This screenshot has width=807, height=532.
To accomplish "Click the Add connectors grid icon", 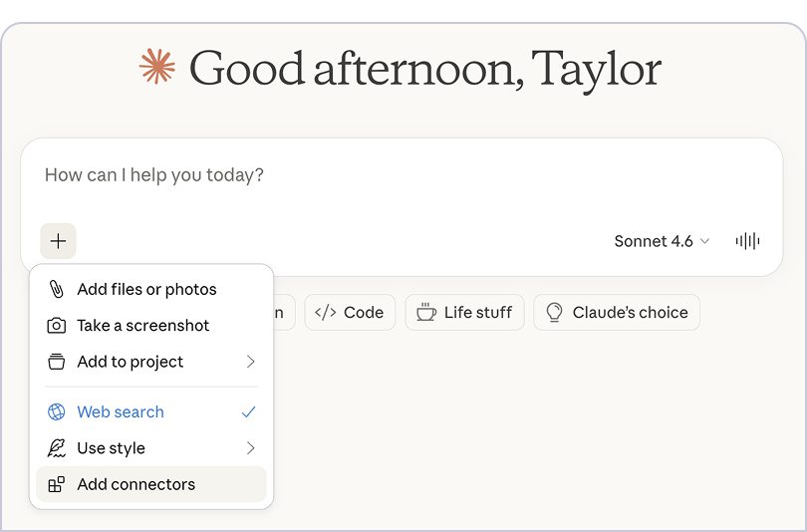I will tap(57, 485).
